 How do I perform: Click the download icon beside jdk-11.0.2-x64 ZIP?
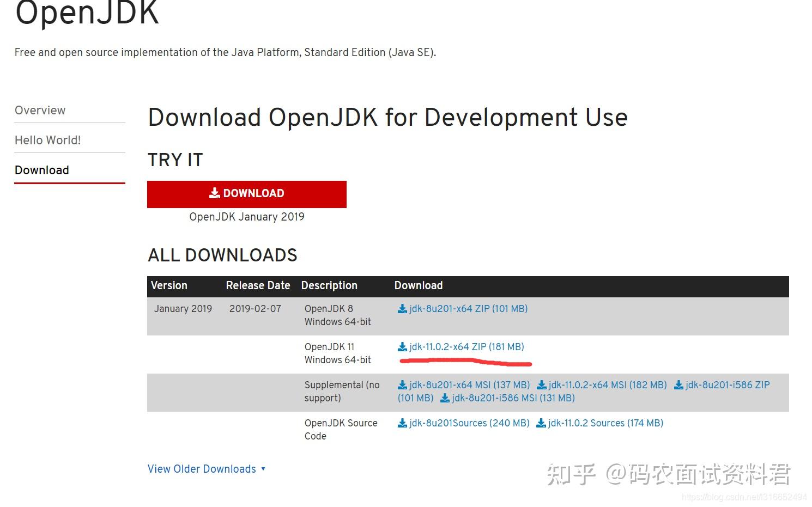402,346
